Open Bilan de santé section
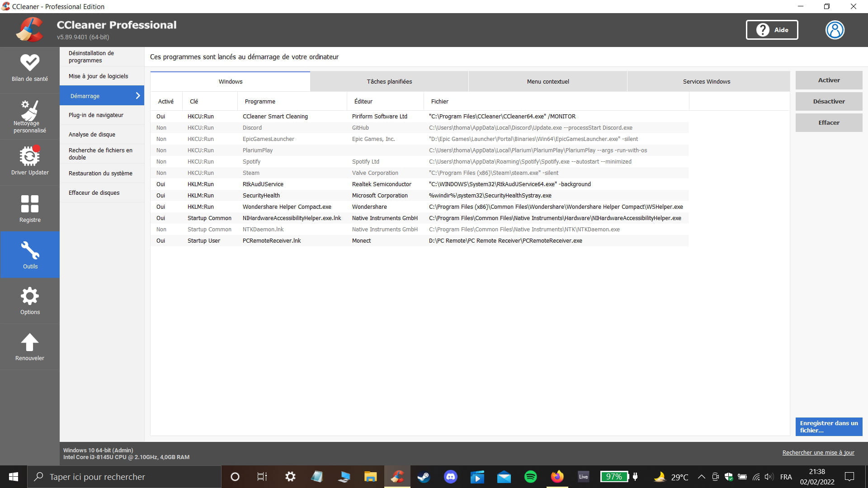The width and height of the screenshot is (868, 488). click(30, 69)
